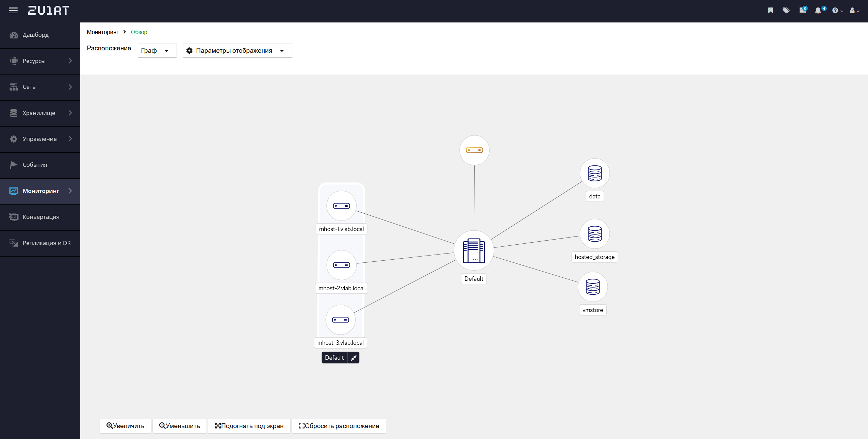Open the tags icon in header
Image resolution: width=868 pixels, height=439 pixels.
click(x=786, y=11)
